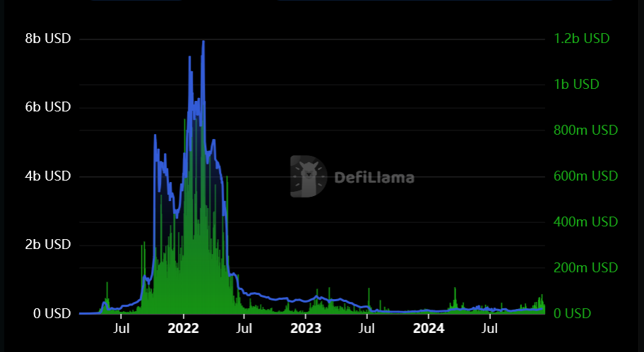This screenshot has height=352, width=644.
Task: Click the 'Jul' label between 2023 and 2024
Action: [x=366, y=329]
